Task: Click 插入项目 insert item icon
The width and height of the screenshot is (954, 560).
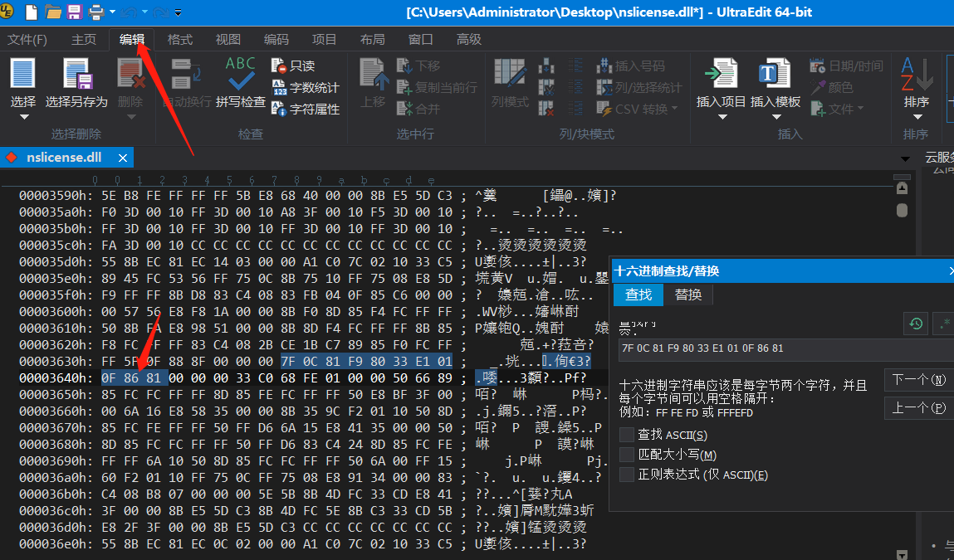Action: click(721, 74)
